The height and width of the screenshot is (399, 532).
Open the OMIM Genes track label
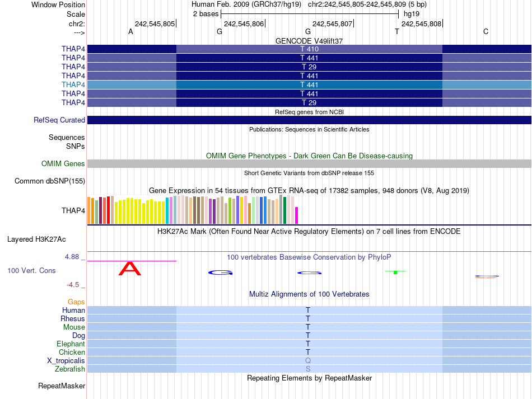point(63,164)
